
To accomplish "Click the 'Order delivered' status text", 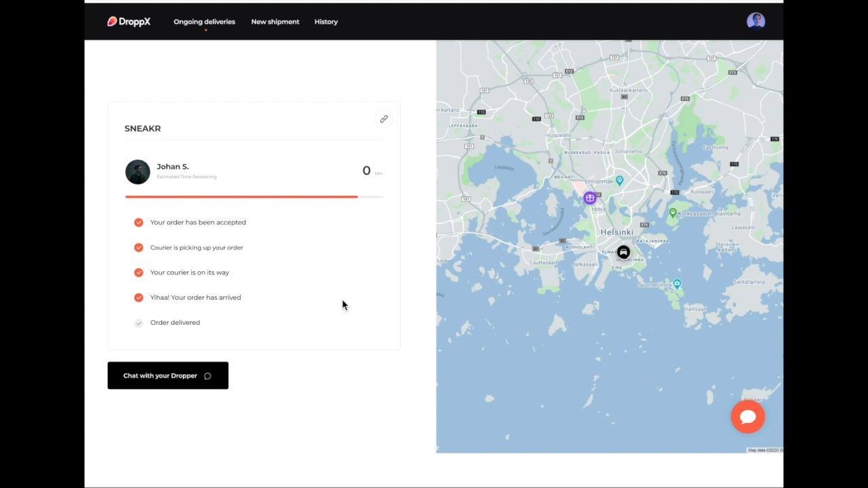I will 175,323.
